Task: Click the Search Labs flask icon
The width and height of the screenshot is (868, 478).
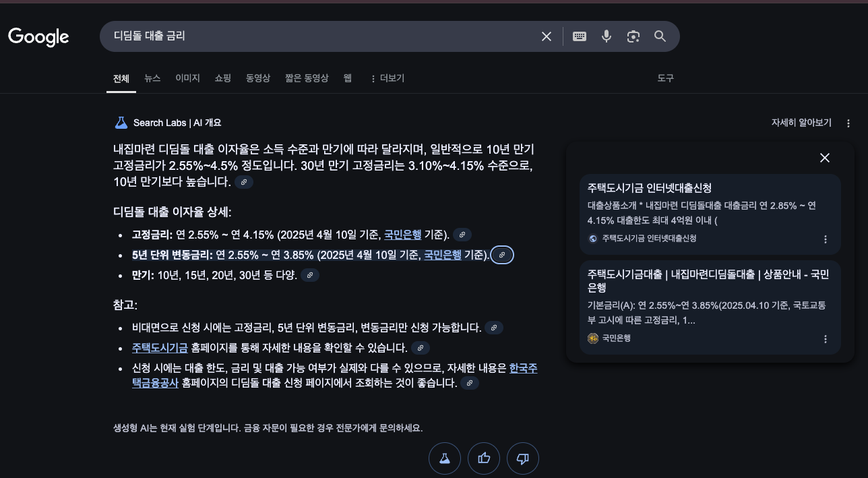Action: point(121,123)
